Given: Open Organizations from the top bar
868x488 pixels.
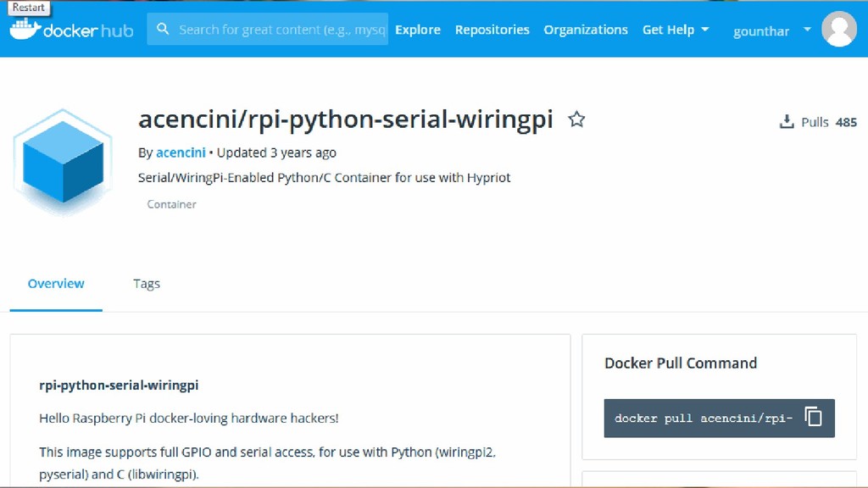Looking at the screenshot, I should coord(586,30).
